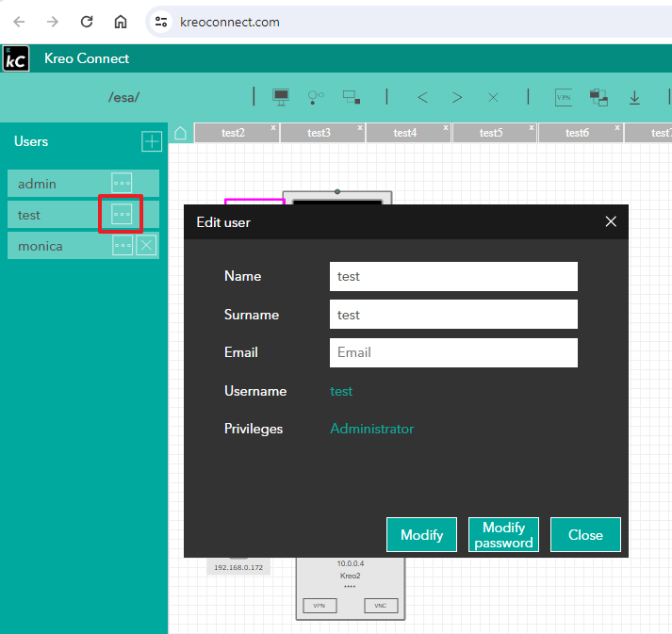
Task: Delete the monica user
Action: pos(145,246)
